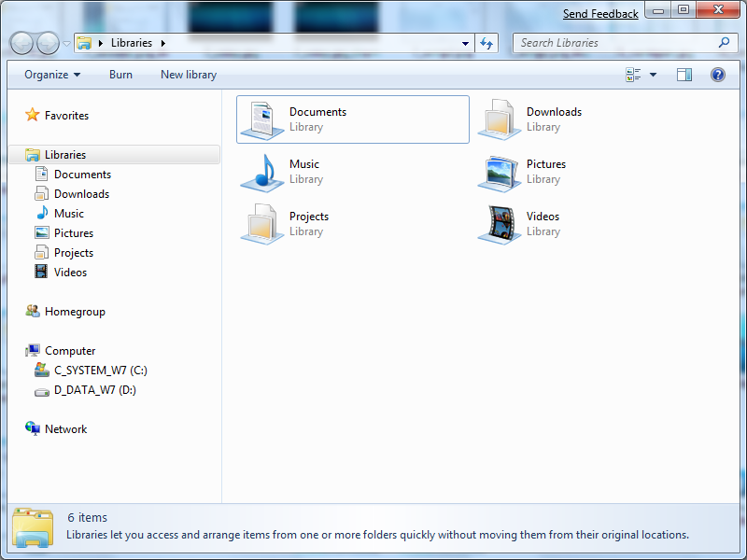Select the Projects library large icon
The image size is (747, 560).
(262, 224)
